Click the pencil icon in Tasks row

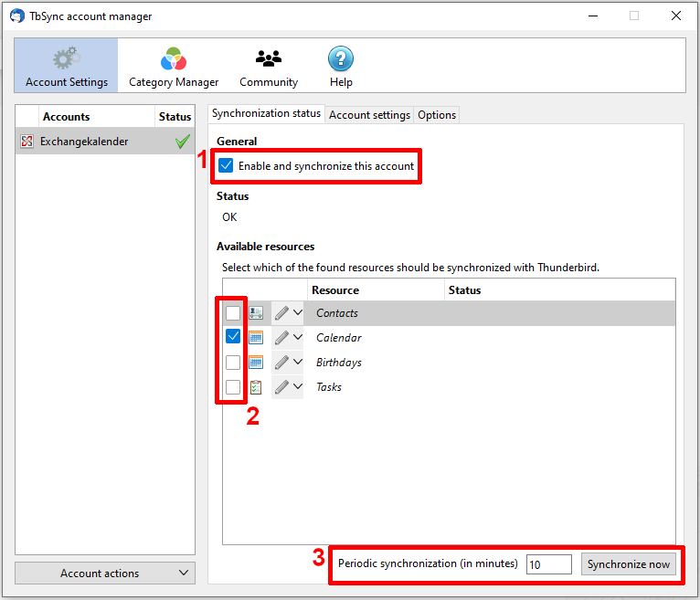[281, 387]
